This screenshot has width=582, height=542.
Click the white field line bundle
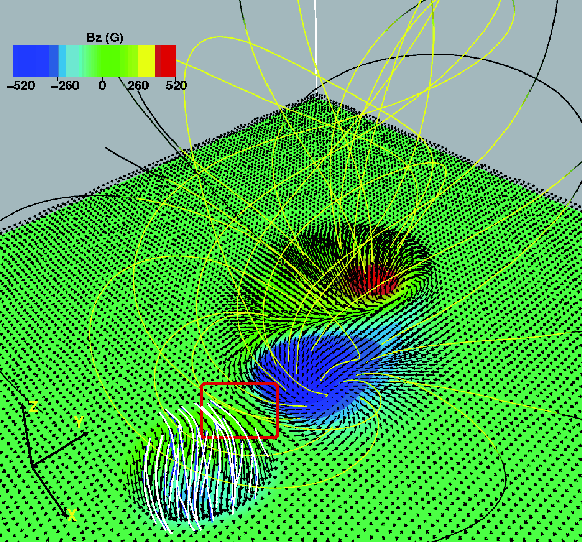[x=202, y=464]
